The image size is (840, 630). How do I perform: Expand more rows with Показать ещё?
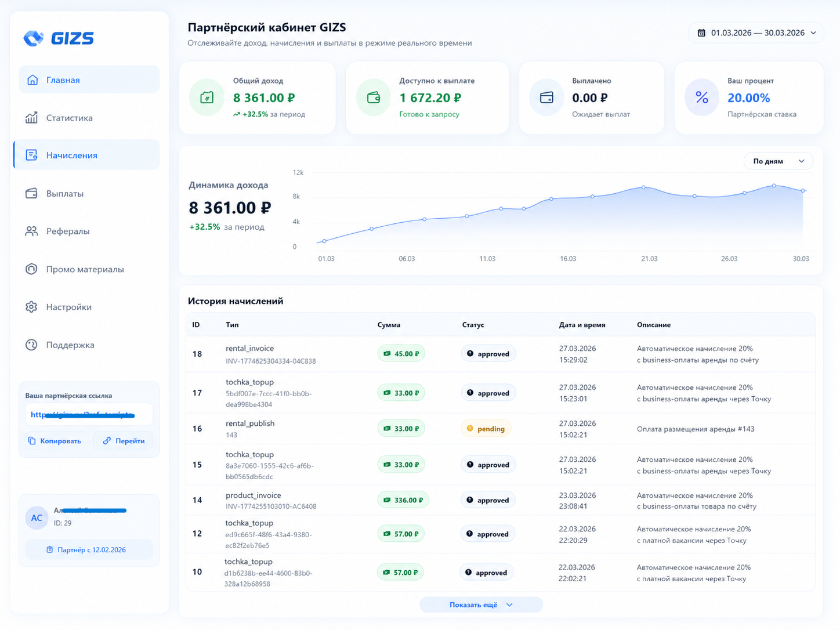pos(481,604)
